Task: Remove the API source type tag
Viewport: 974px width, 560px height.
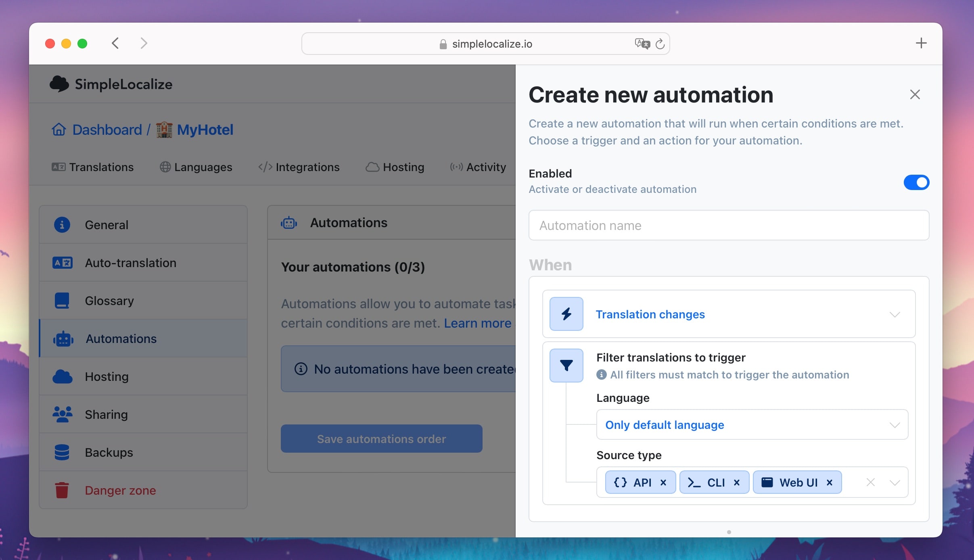Action: pos(663,483)
